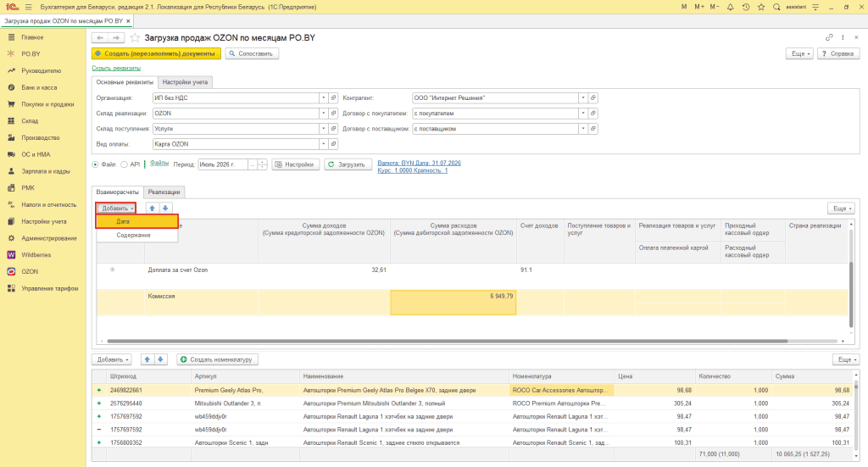Image resolution: width=868 pixels, height=467 pixels.
Task: Move row up in Взаиморасчеты table
Action: pos(153,208)
